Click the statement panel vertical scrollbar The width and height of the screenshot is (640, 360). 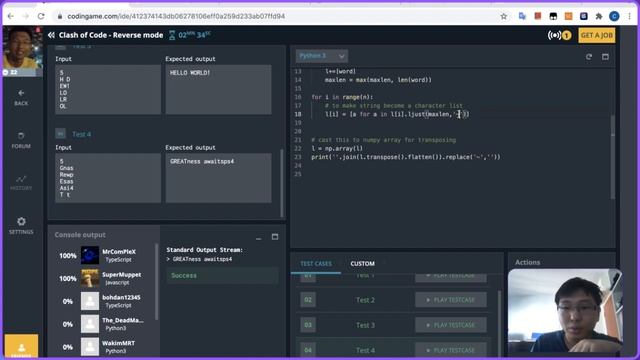[282, 183]
